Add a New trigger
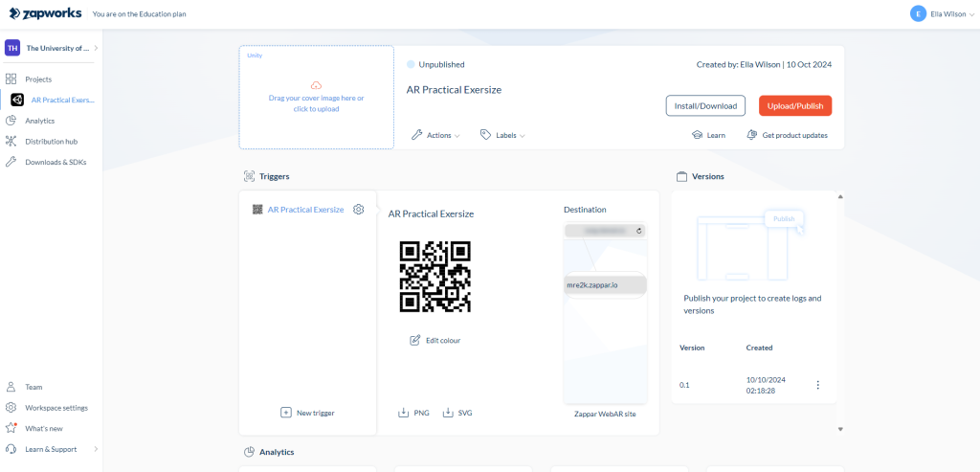Image resolution: width=980 pixels, height=472 pixels. coord(307,413)
